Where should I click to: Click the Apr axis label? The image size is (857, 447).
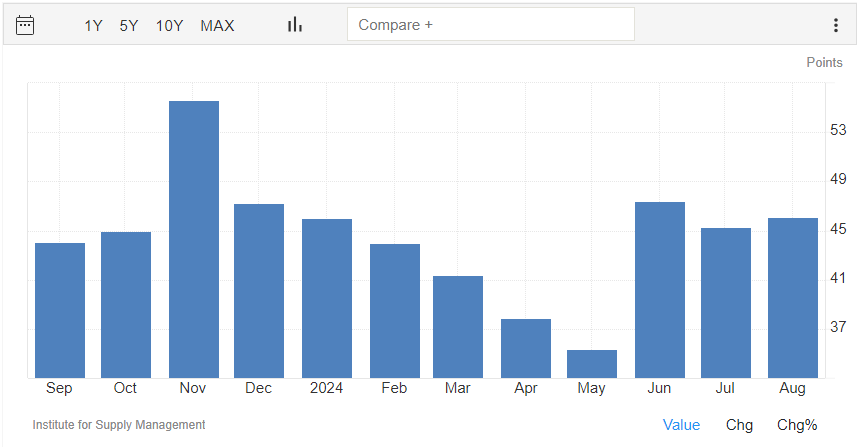coord(526,389)
